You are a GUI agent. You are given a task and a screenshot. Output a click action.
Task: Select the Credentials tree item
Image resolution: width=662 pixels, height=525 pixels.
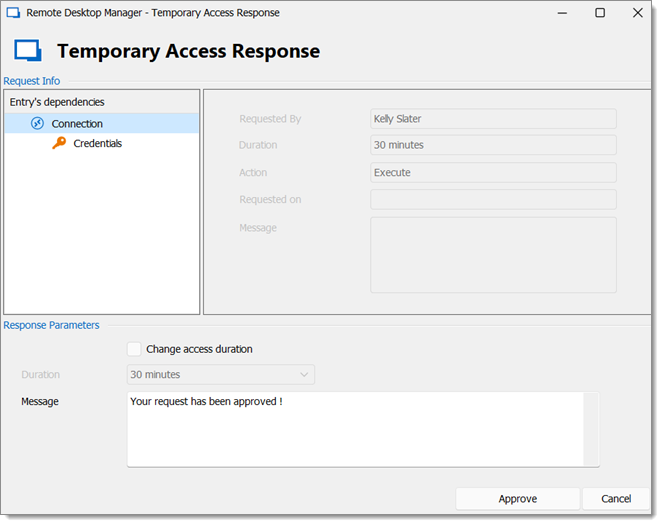tap(98, 143)
